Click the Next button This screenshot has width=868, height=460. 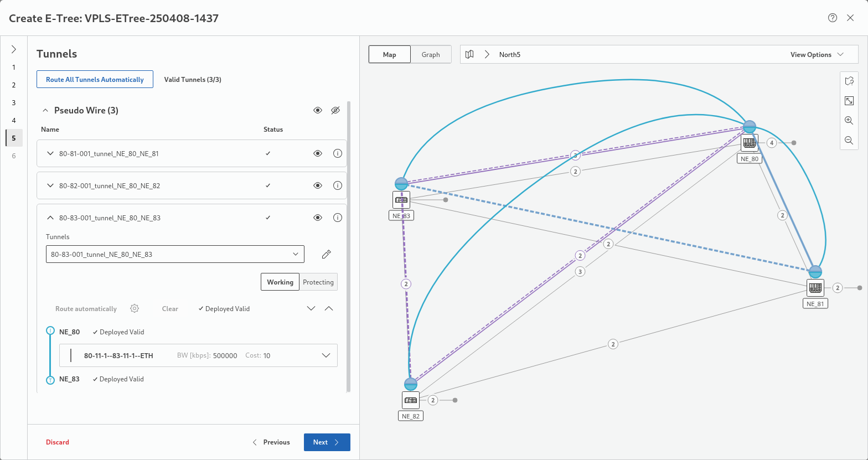(327, 442)
